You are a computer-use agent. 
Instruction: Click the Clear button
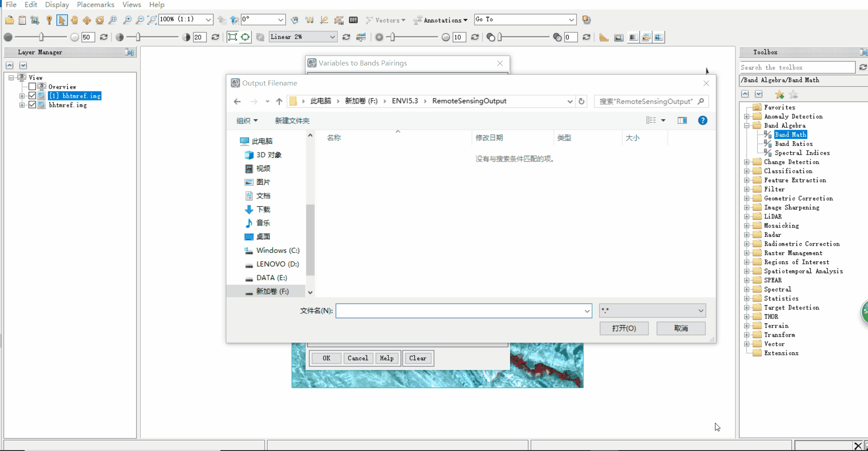click(418, 358)
